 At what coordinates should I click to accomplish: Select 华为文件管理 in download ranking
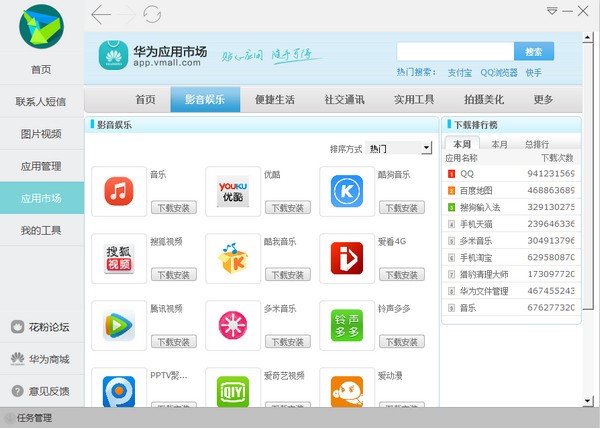(x=511, y=291)
